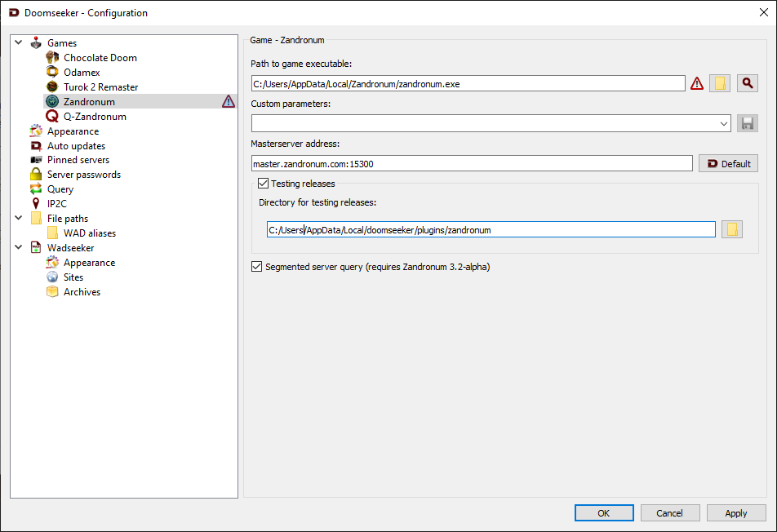Click the Server passwords padlock icon
Viewport: 777px width, 532px height.
36,175
